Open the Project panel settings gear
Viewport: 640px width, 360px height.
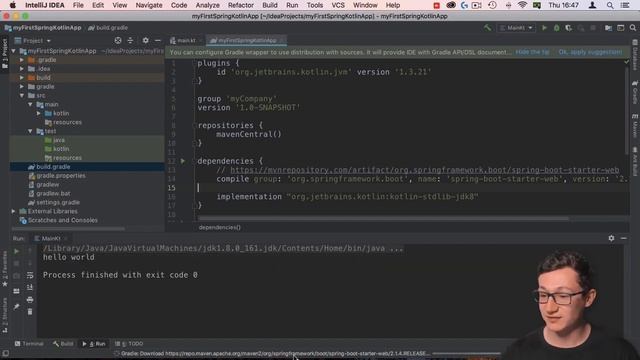click(x=145, y=40)
